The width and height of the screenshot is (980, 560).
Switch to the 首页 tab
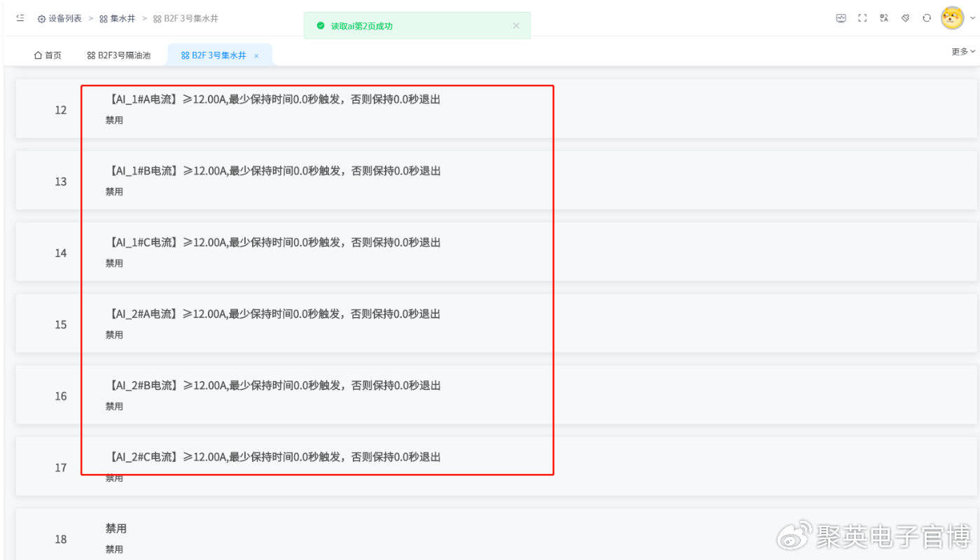click(x=48, y=55)
